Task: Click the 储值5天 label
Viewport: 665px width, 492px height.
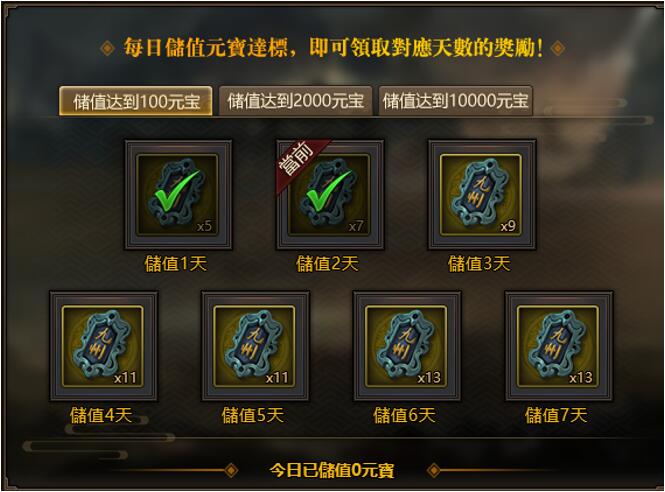Action: [x=253, y=415]
